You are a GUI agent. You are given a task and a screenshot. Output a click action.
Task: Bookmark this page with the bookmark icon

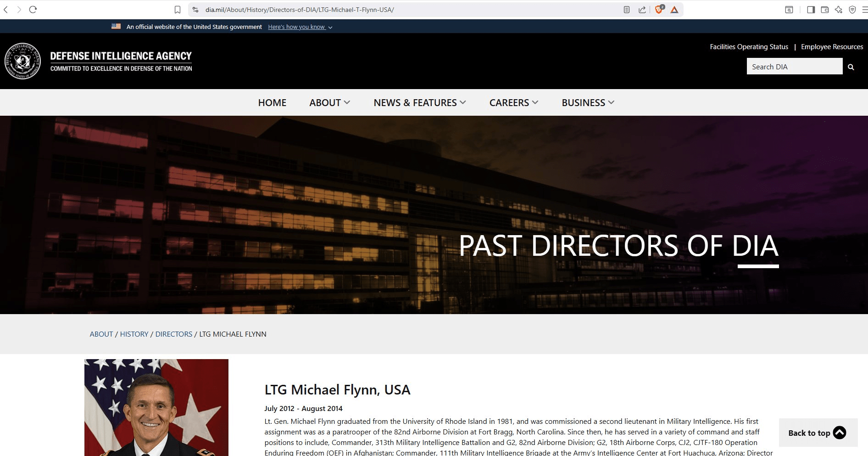178,10
